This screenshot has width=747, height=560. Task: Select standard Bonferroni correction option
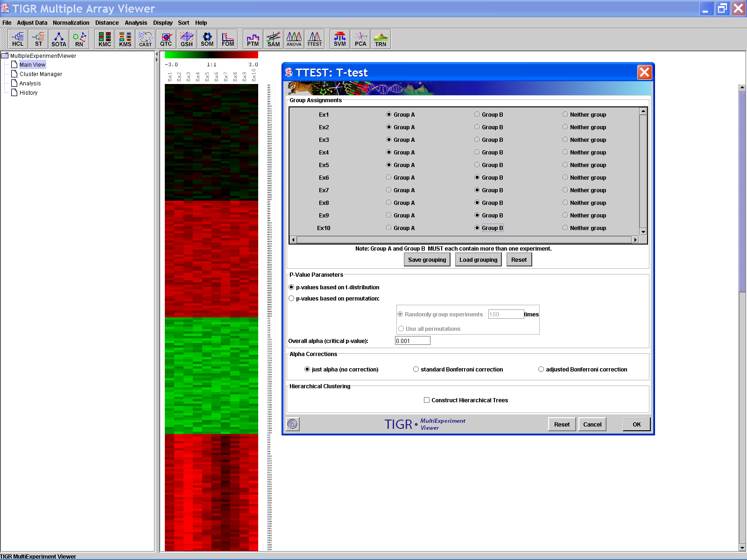pos(416,369)
